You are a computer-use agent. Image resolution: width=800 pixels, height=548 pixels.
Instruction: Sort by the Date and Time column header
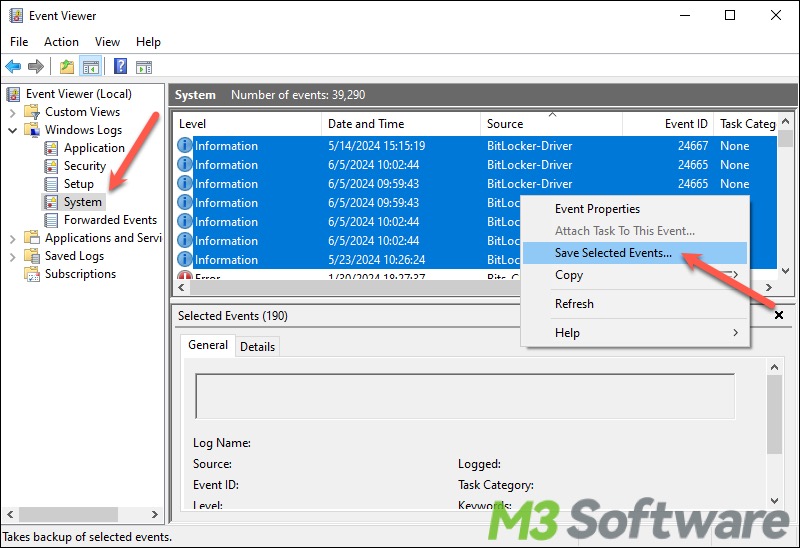point(401,124)
